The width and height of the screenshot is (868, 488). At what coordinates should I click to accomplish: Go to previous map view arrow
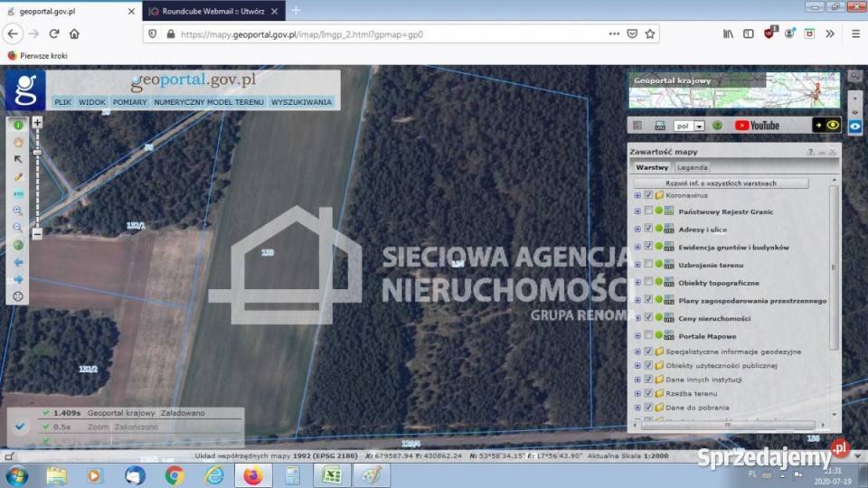pyautogui.click(x=18, y=262)
